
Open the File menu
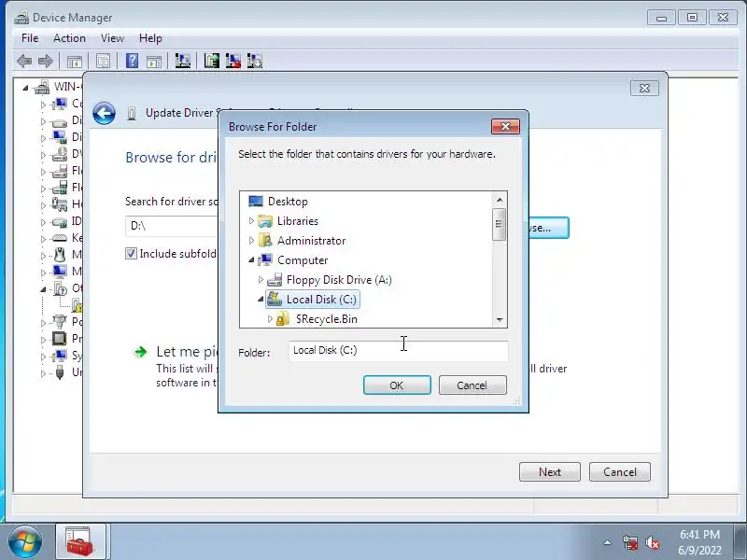pyautogui.click(x=30, y=38)
